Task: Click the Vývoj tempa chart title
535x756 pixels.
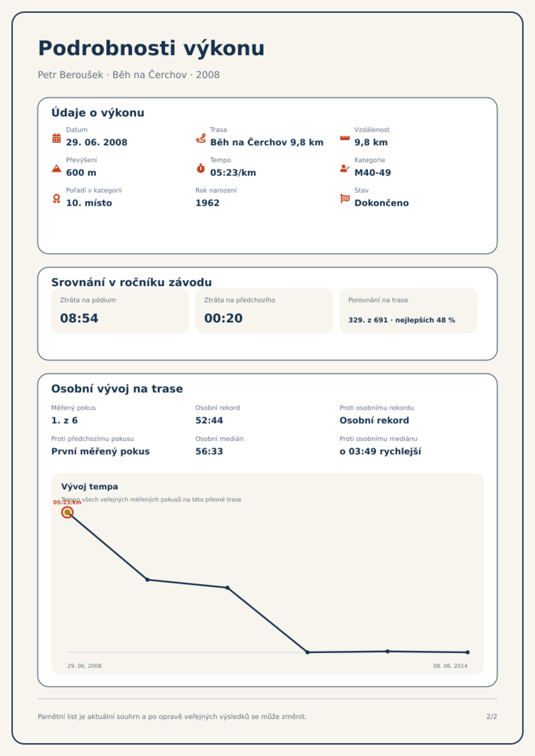Action: click(x=90, y=486)
